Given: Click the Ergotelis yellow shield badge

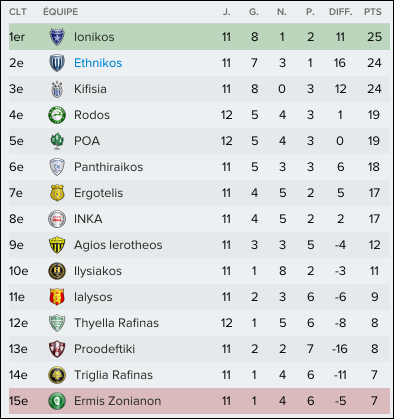Looking at the screenshot, I should coord(57,193).
